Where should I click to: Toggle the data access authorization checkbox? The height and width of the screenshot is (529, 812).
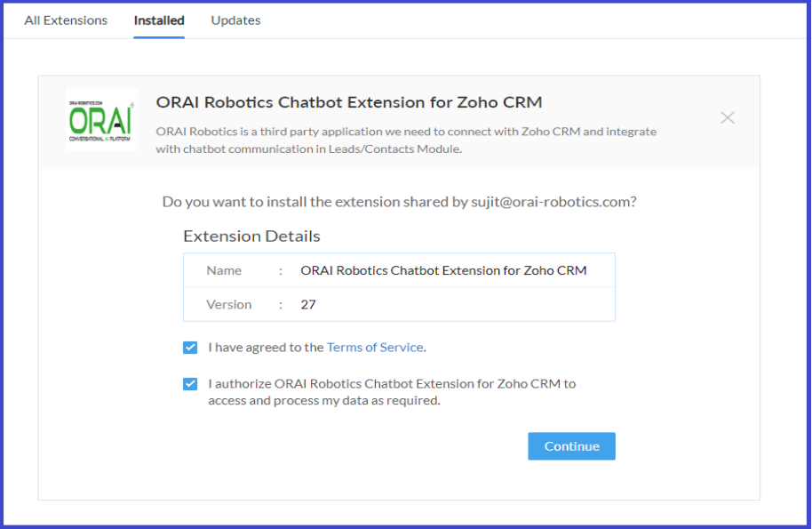point(190,384)
